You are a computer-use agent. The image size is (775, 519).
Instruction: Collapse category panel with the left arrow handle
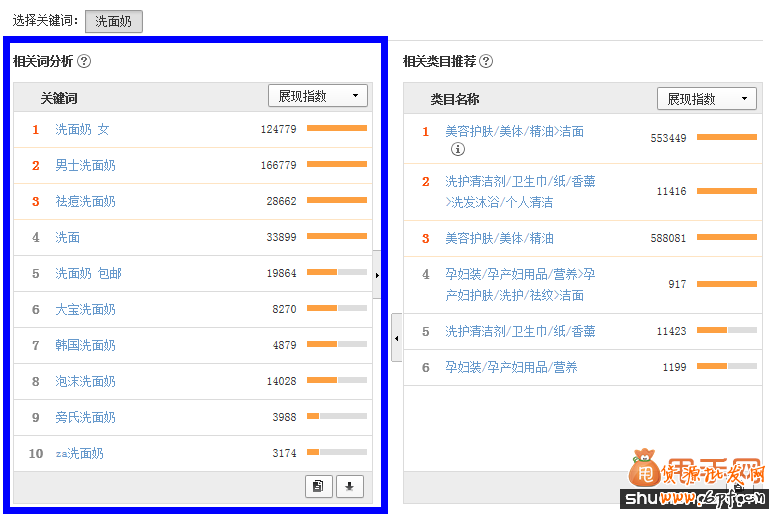pyautogui.click(x=396, y=338)
